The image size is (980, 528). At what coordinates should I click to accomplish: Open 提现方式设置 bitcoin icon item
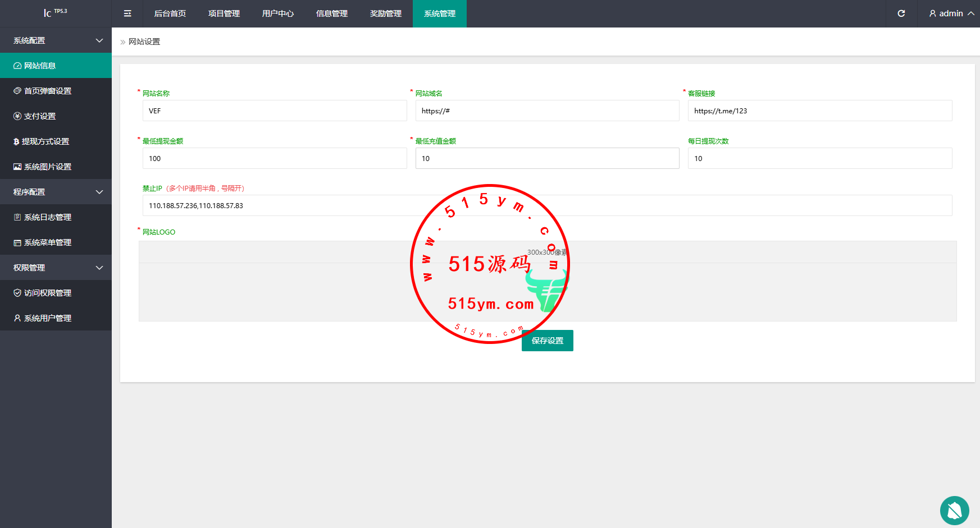pos(45,141)
